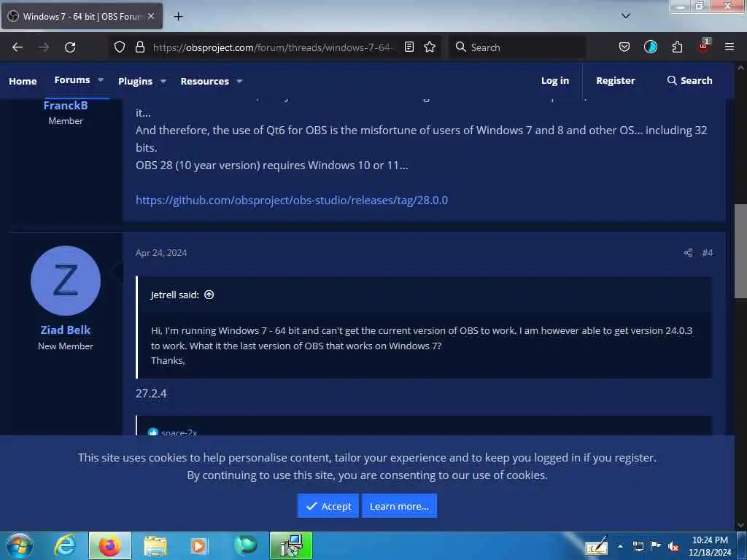The width and height of the screenshot is (747, 560).
Task: Open the #4 post permalink
Action: click(x=707, y=253)
